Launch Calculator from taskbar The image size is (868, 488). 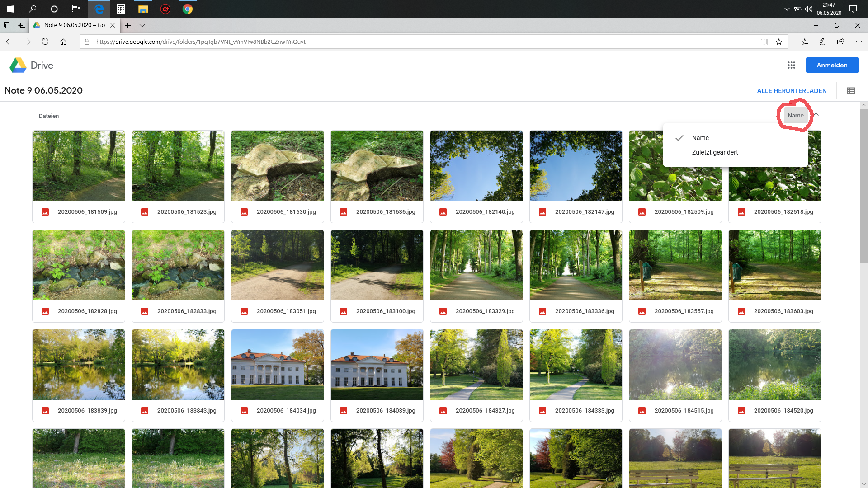[x=121, y=9]
